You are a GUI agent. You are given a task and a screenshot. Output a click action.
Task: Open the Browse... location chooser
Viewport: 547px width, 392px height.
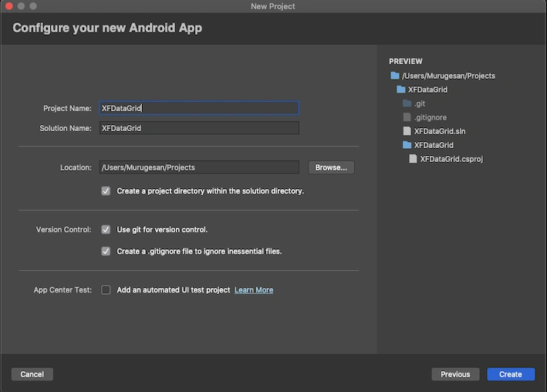pyautogui.click(x=331, y=167)
